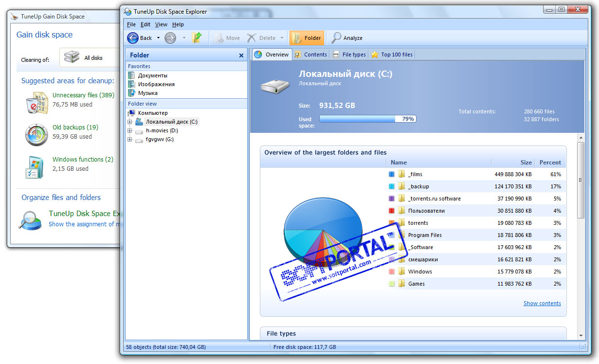Viewport: 599px width, 364px height.
Task: Click the Windows functions checklist icon
Action: tap(35, 167)
